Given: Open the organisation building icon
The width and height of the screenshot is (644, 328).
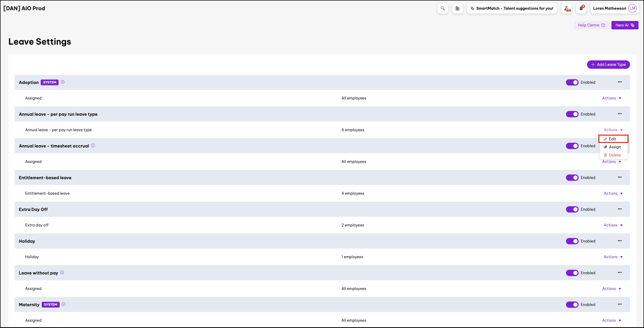Looking at the screenshot, I should pos(457,8).
